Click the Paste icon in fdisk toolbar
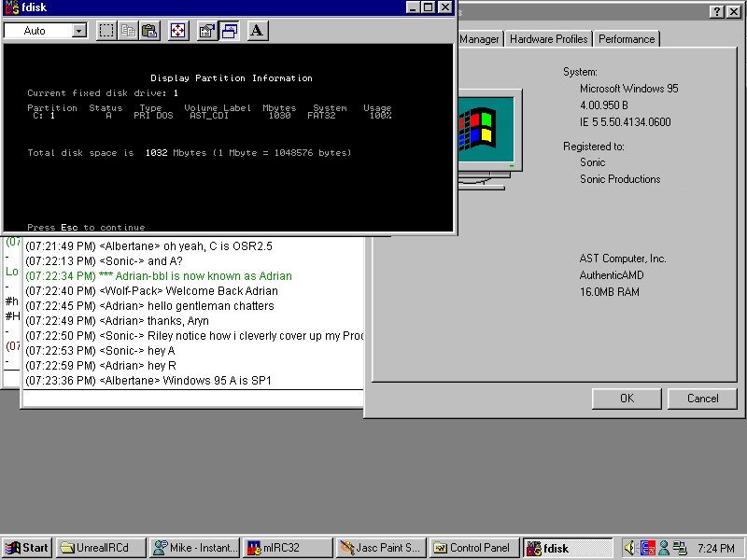This screenshot has width=747, height=560. pyautogui.click(x=149, y=31)
